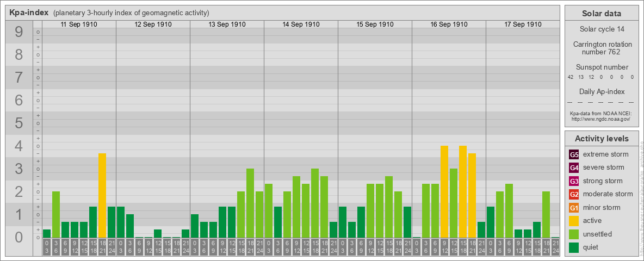Click the 'Daily Ap-index' label
The height and width of the screenshot is (261, 644).
tap(602, 91)
